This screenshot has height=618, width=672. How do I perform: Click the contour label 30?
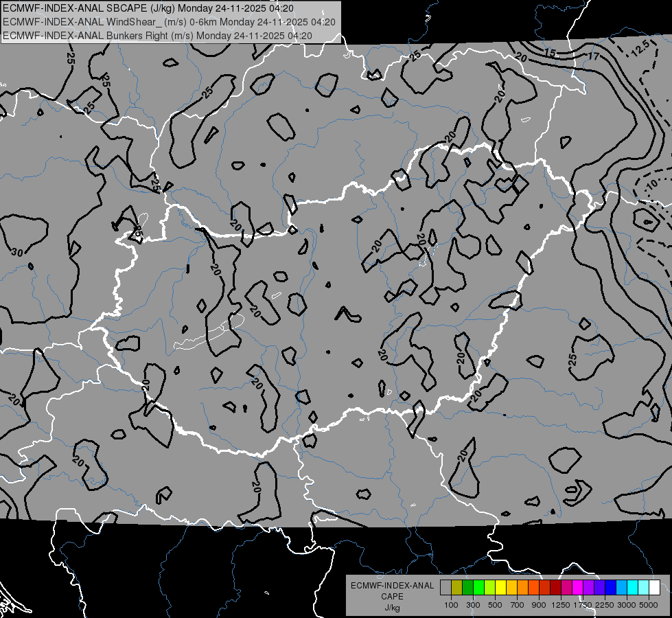(x=17, y=252)
